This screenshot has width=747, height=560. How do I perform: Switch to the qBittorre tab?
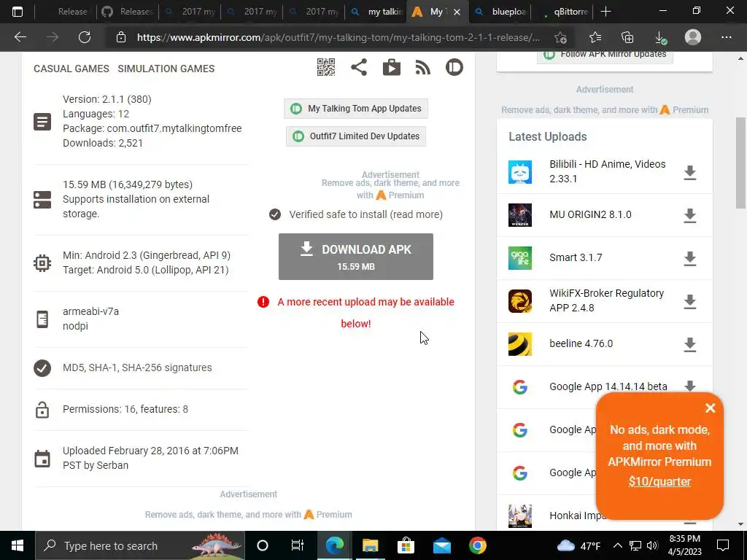pyautogui.click(x=562, y=12)
